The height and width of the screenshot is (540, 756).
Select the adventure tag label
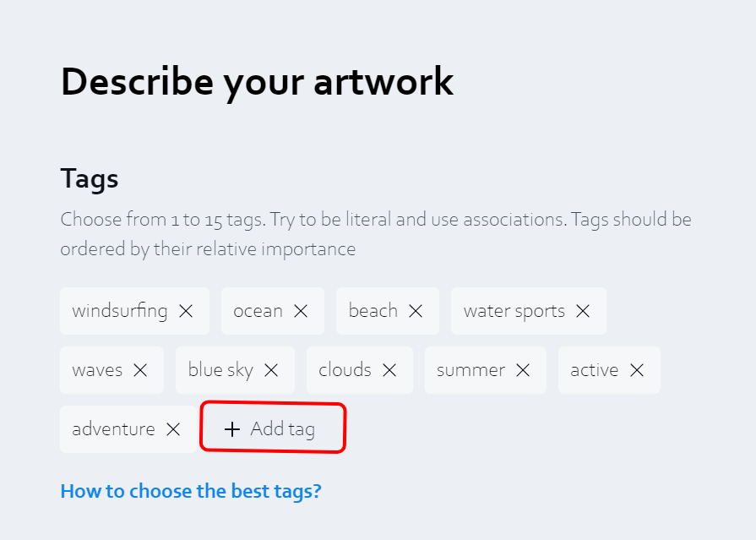[x=113, y=429]
